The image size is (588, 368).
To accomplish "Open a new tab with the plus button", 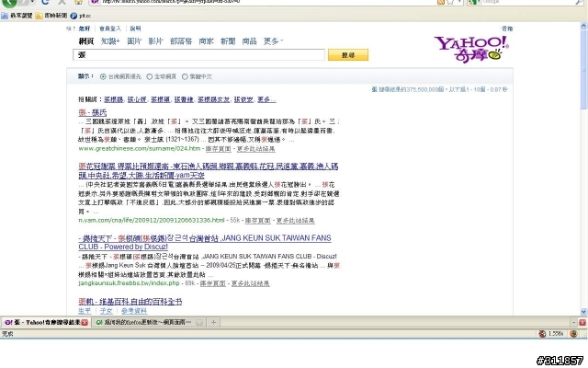I will tap(213, 323).
